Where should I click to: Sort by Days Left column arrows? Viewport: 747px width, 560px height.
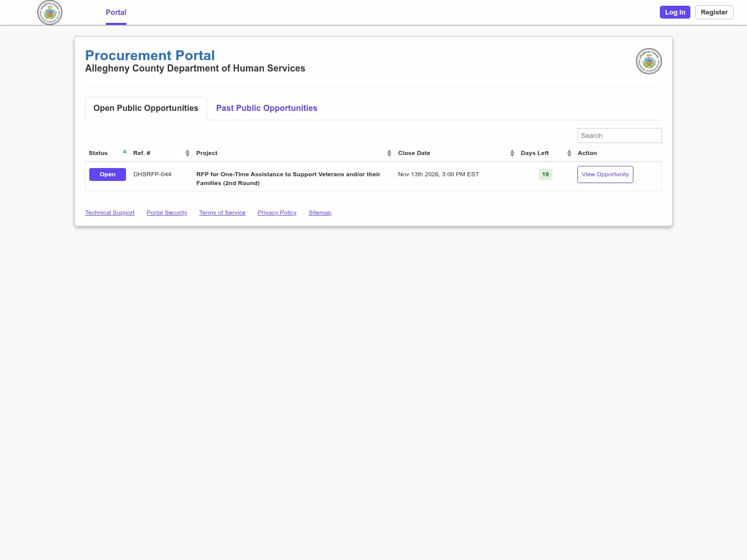569,153
